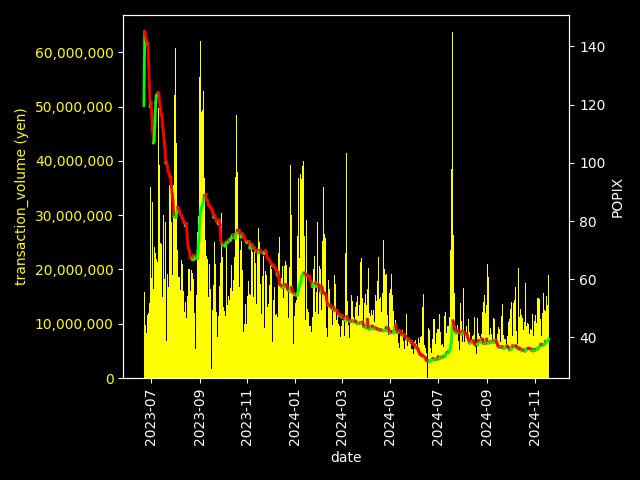Viewport: 640px width, 480px height.
Task: Click the 120 right axis tick label
Action: click(593, 105)
